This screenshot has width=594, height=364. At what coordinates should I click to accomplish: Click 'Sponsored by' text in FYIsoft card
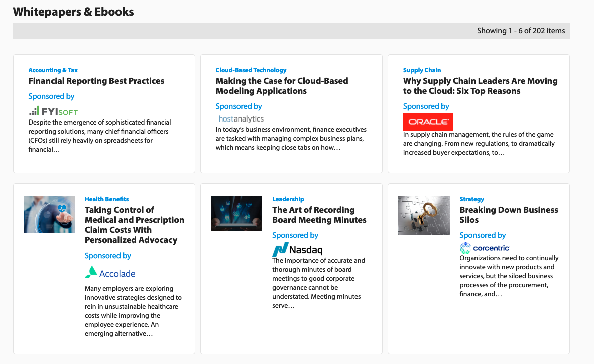pyautogui.click(x=52, y=96)
